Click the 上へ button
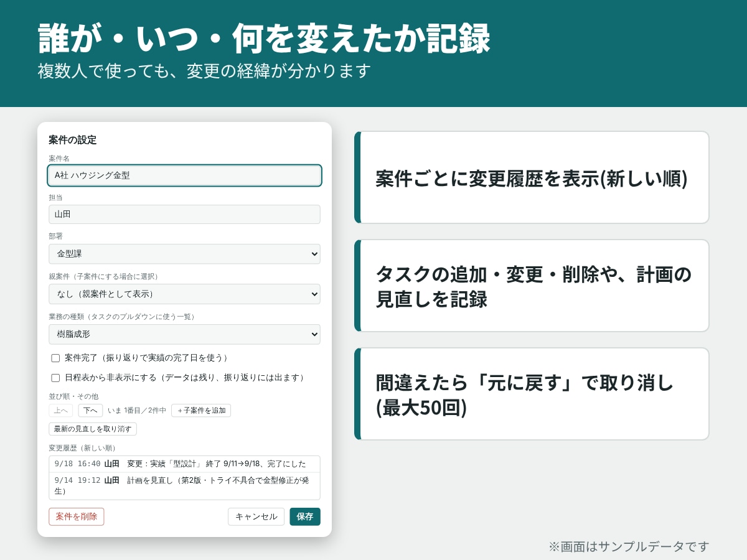 pos(60,411)
